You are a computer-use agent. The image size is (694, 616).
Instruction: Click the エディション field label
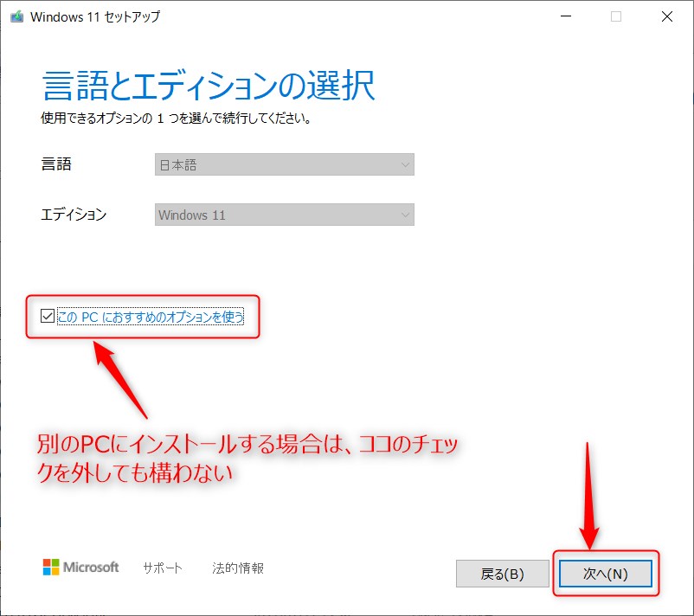pyautogui.click(x=74, y=215)
